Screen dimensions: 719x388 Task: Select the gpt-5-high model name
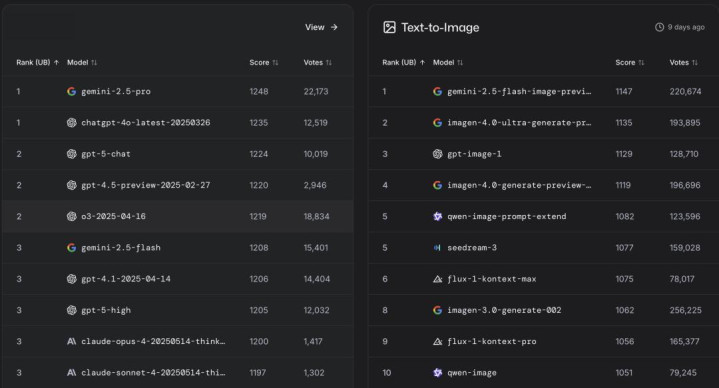(106, 310)
